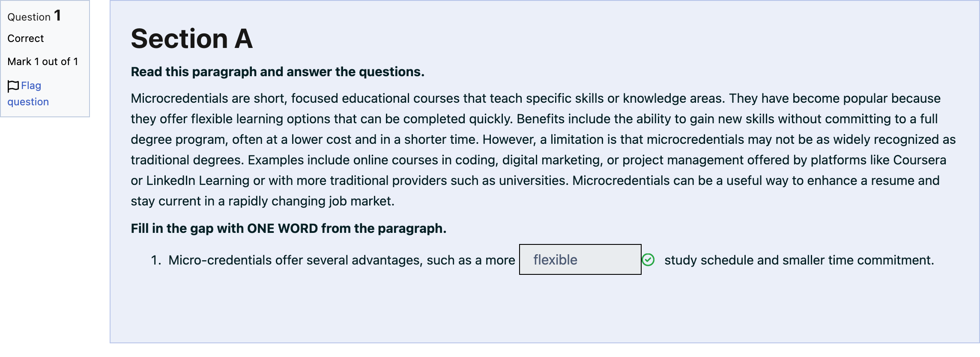
Task: Click the words "traditional degrees" in paragraph
Action: (x=187, y=160)
